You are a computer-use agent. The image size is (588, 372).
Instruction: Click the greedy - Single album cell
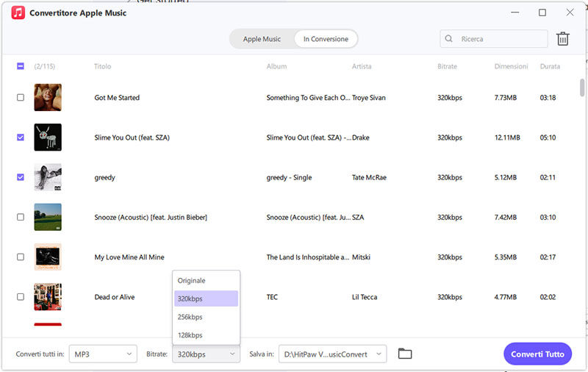click(x=289, y=177)
